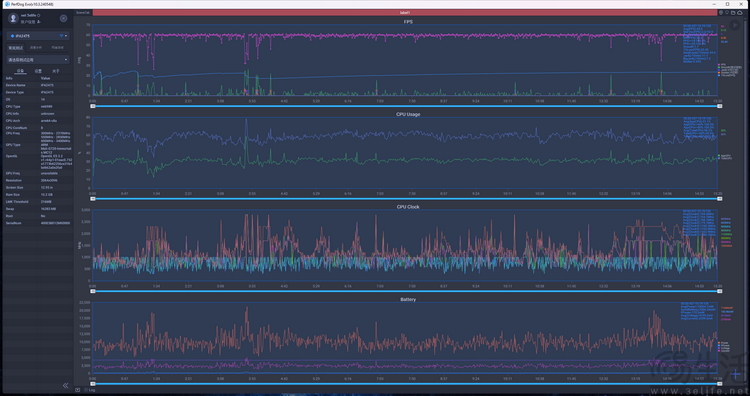Open the folder icon in top toolbar
The height and width of the screenshot is (396, 750).
[733, 13]
